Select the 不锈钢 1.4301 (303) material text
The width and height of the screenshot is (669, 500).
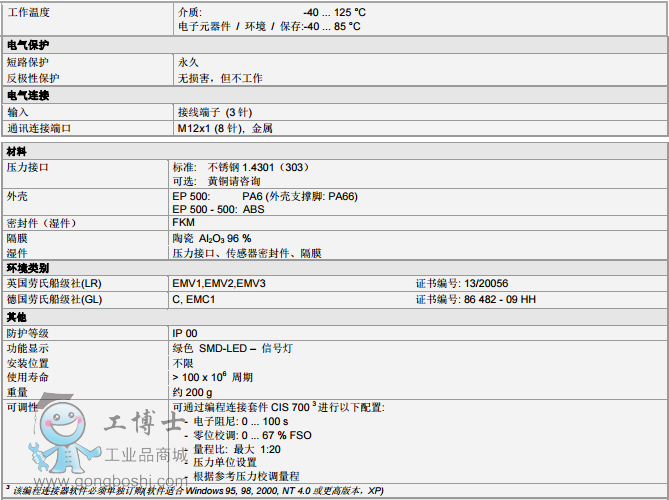click(x=257, y=166)
